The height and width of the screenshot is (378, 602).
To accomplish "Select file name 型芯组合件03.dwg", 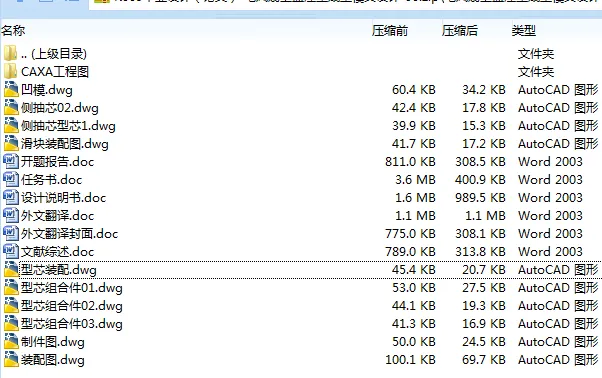I will (x=72, y=324).
